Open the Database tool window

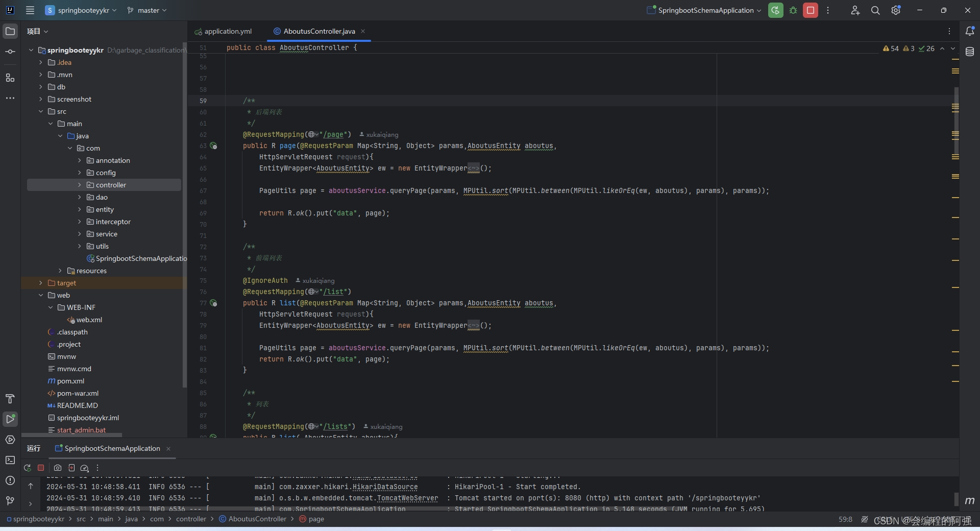970,52
